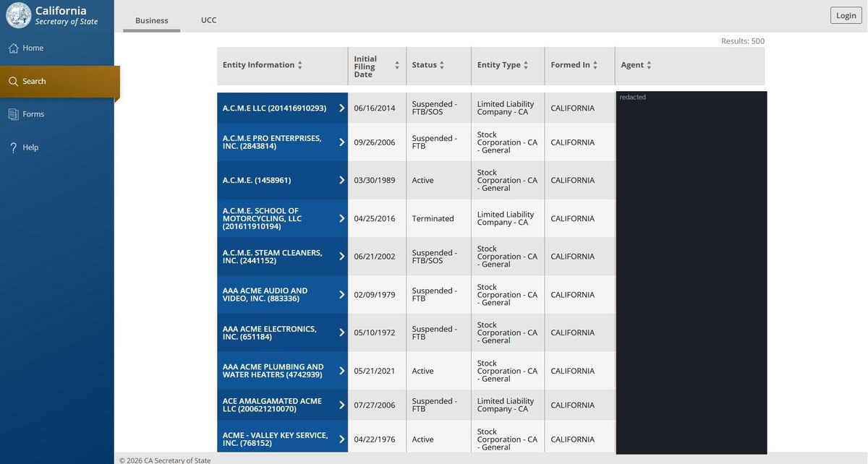Click the California state seal logo
Viewport: 868px width, 464px height.
tap(19, 15)
